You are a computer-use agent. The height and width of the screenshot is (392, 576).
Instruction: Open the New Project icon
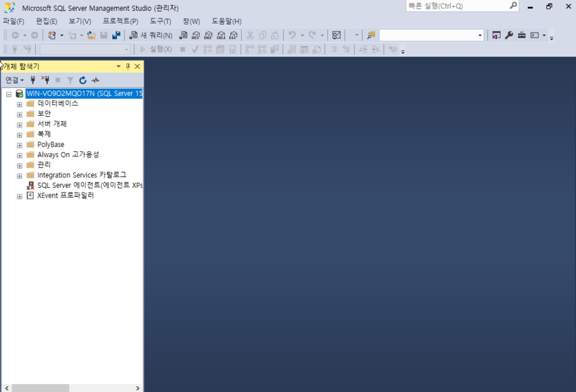52,35
